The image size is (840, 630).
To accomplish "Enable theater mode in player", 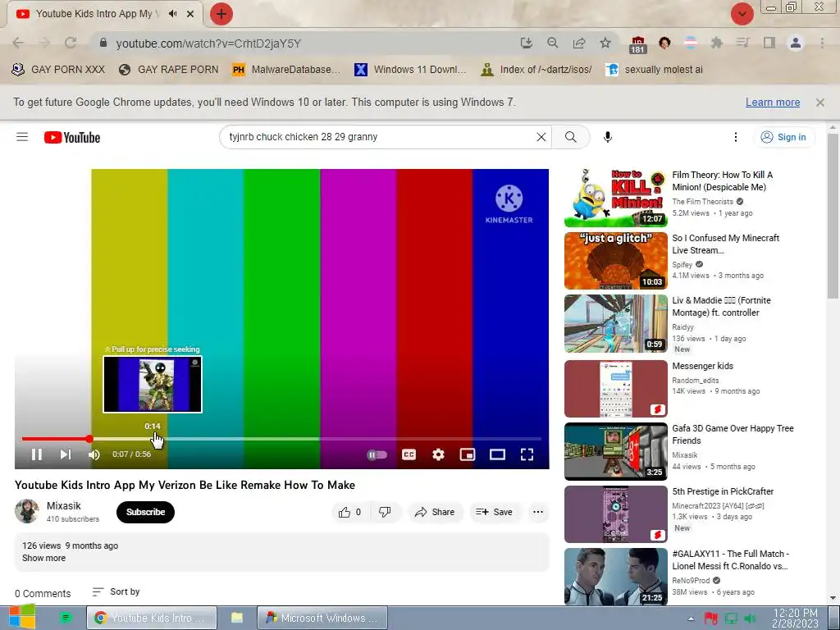I will pos(497,454).
